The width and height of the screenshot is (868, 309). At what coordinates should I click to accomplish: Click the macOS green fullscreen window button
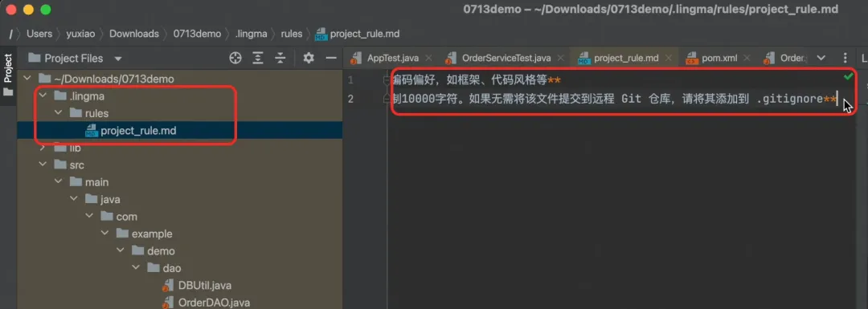tap(46, 10)
